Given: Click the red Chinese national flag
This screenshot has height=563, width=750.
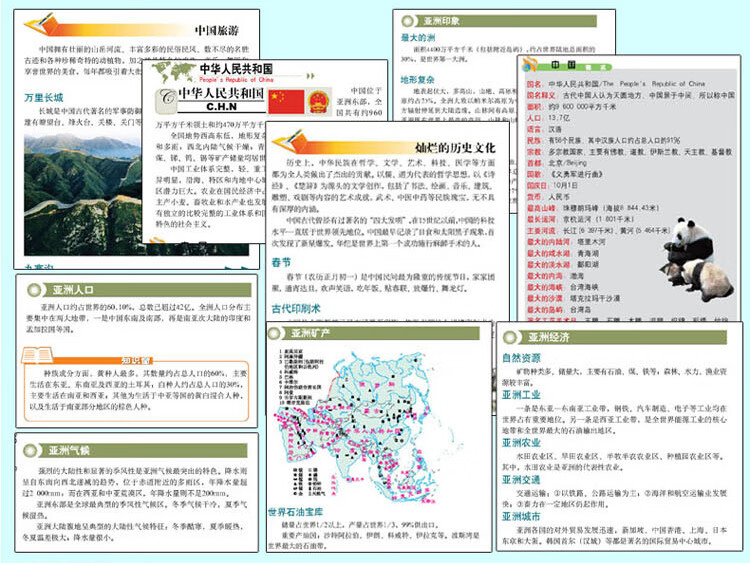Looking at the screenshot, I should (x=286, y=101).
